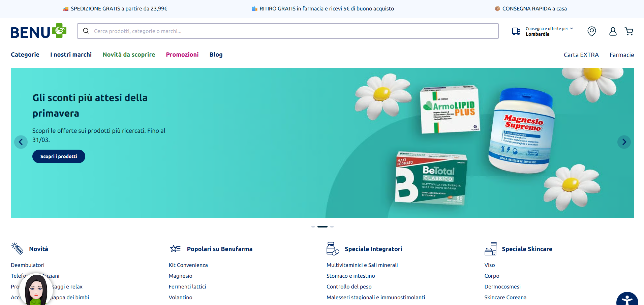Open the virtual assistant avatar chat
This screenshot has width=644, height=305.
tap(36, 290)
